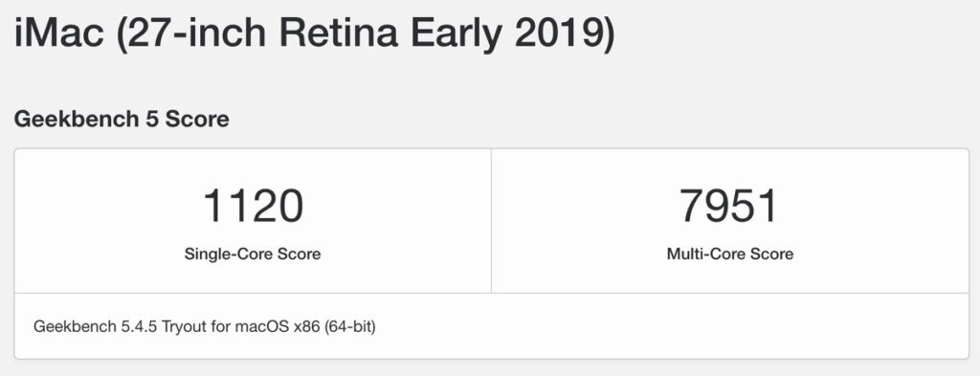Click the Single-Core Score label
980x376 pixels.
(253, 254)
